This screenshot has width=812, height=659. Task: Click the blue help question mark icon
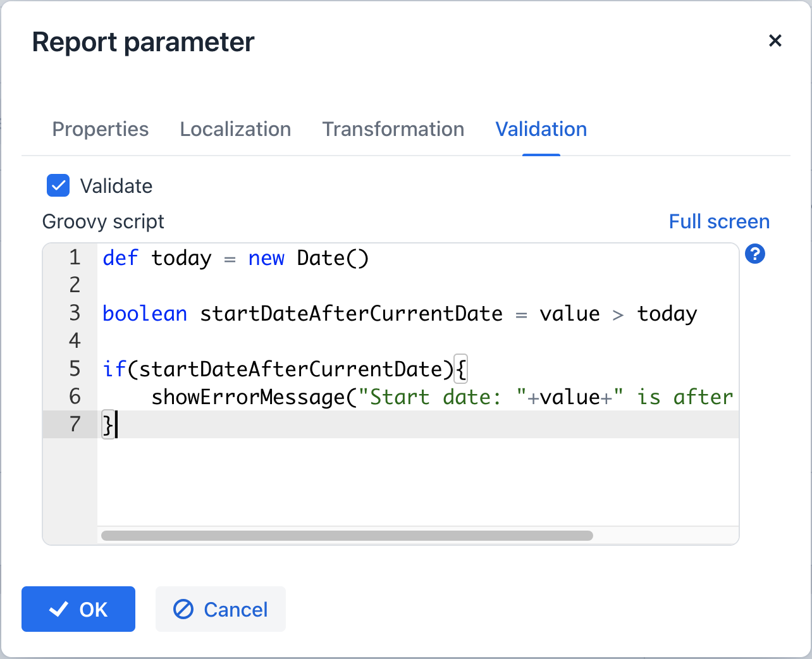tap(755, 254)
